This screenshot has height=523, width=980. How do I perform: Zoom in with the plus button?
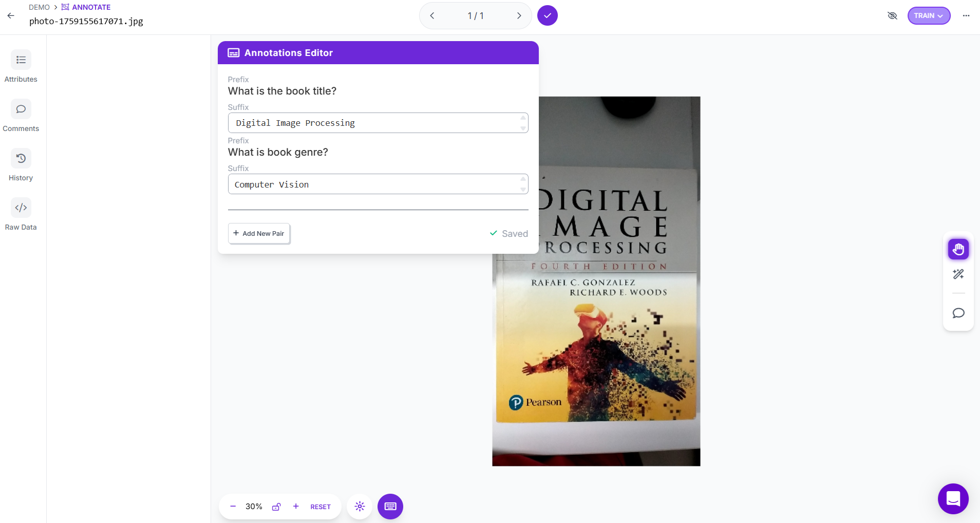tap(296, 507)
